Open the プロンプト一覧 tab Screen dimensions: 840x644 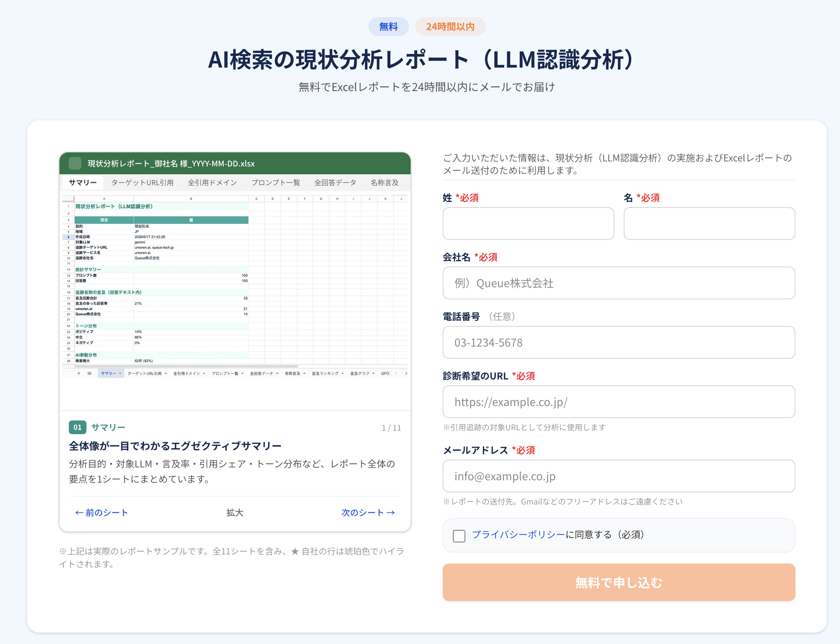point(276,182)
